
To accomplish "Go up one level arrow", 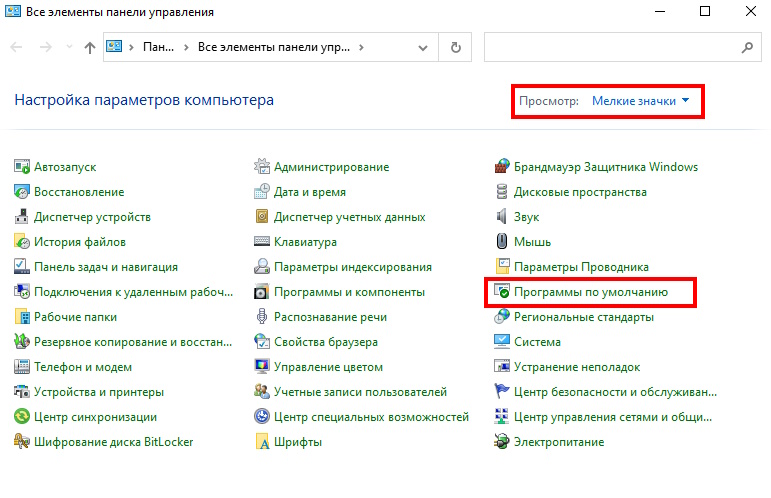I will (89, 47).
